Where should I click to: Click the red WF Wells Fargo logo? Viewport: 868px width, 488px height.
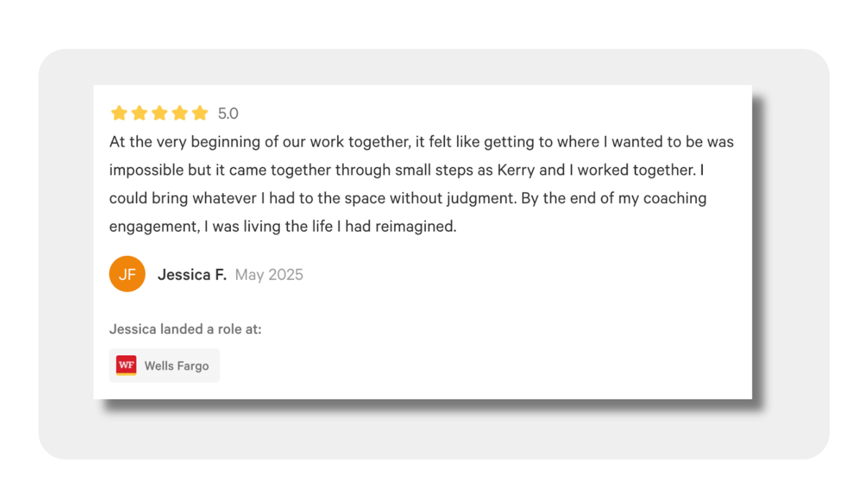point(126,365)
